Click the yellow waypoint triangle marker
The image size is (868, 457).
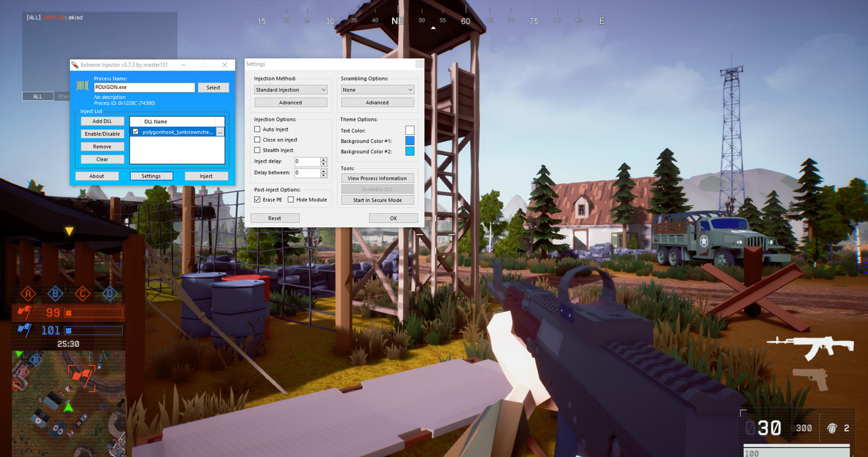tap(69, 231)
